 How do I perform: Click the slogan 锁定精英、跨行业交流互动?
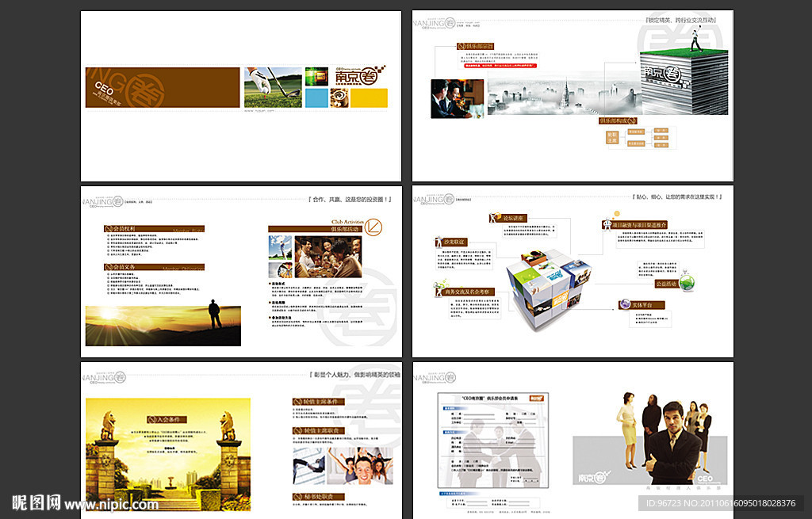(681, 20)
